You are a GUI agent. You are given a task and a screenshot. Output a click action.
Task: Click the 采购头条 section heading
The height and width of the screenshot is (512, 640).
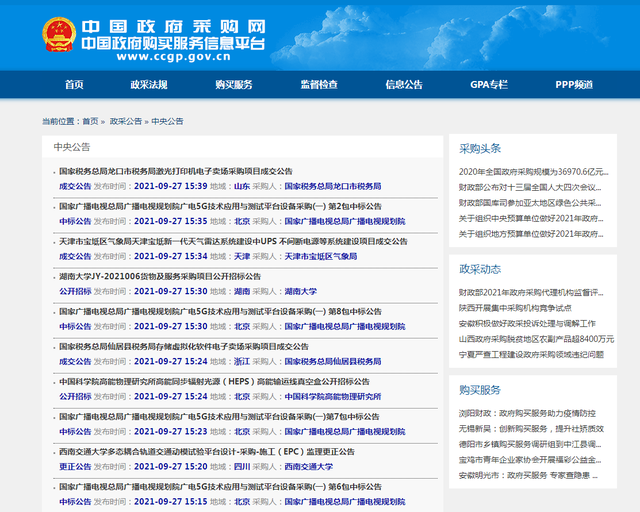tap(480, 149)
